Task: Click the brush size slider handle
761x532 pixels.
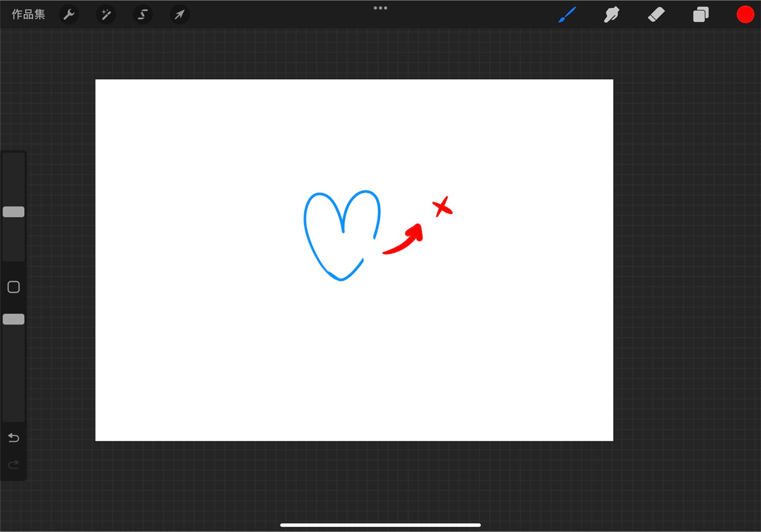Action: click(14, 212)
